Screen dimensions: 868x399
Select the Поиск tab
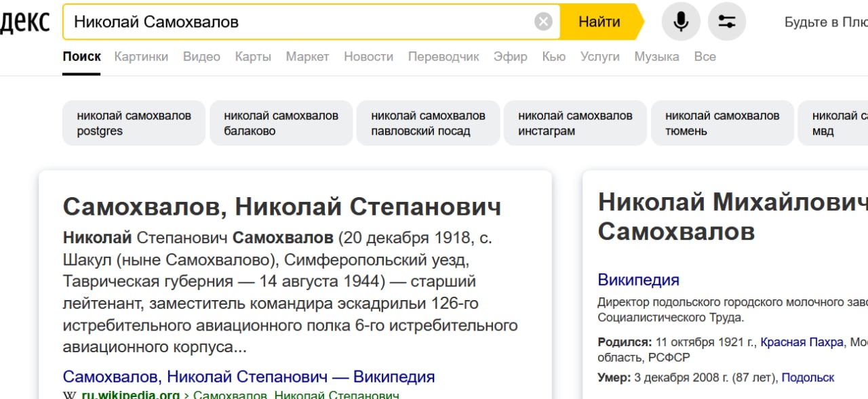[x=82, y=57]
